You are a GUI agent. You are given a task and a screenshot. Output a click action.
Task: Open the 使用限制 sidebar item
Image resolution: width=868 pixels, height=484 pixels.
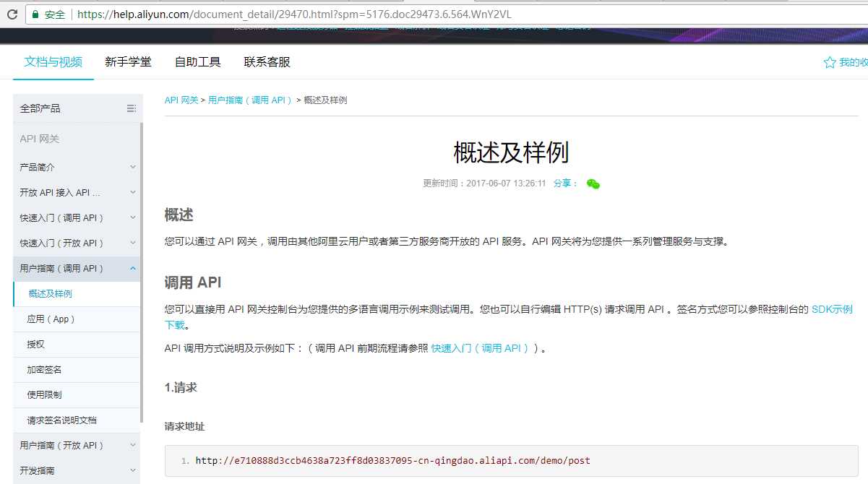coord(77,394)
